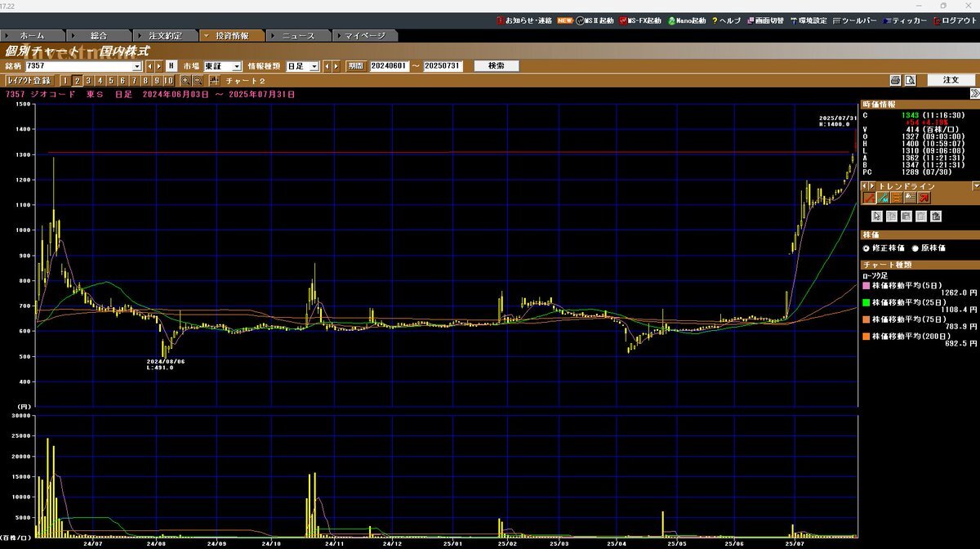Expand the トレンドライン panel dropdown arrow
The width and height of the screenshot is (980, 549).
(976, 186)
